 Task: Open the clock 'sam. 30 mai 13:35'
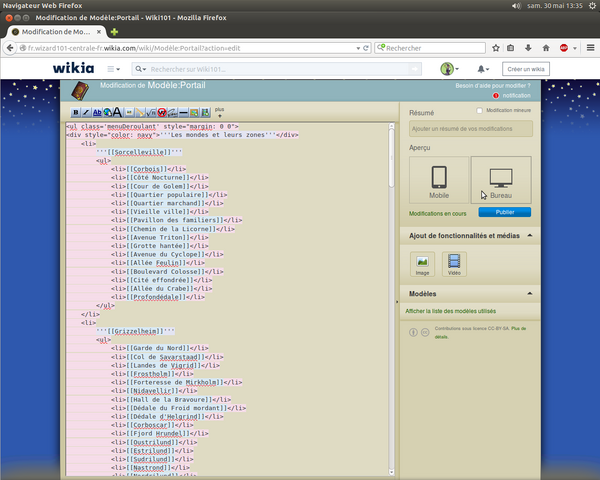click(555, 6)
